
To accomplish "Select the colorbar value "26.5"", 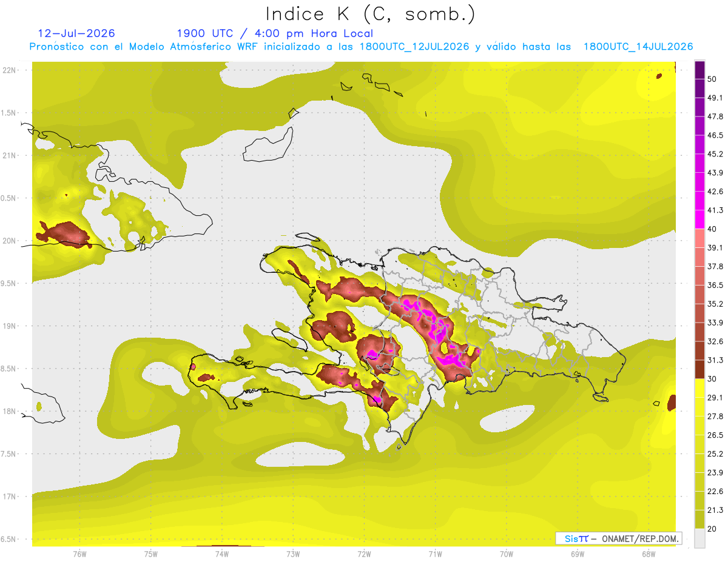I will (715, 435).
